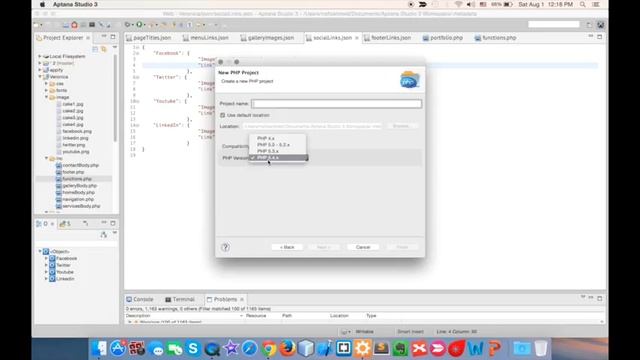
Task: Open Firefox from the Dock
Action: point(287,348)
